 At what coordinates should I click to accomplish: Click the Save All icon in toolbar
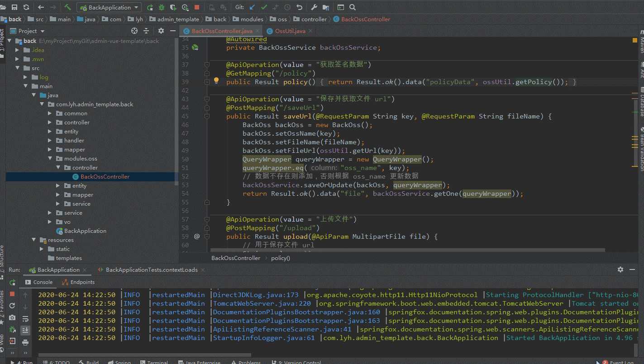click(14, 7)
